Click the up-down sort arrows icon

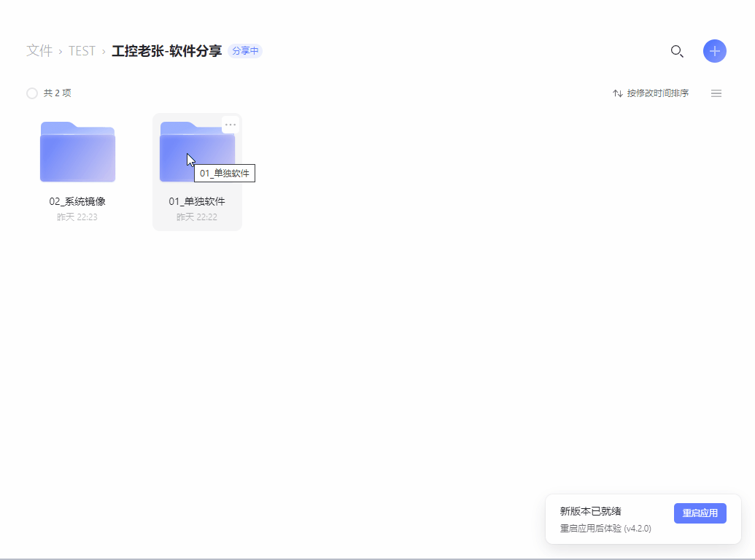(618, 93)
